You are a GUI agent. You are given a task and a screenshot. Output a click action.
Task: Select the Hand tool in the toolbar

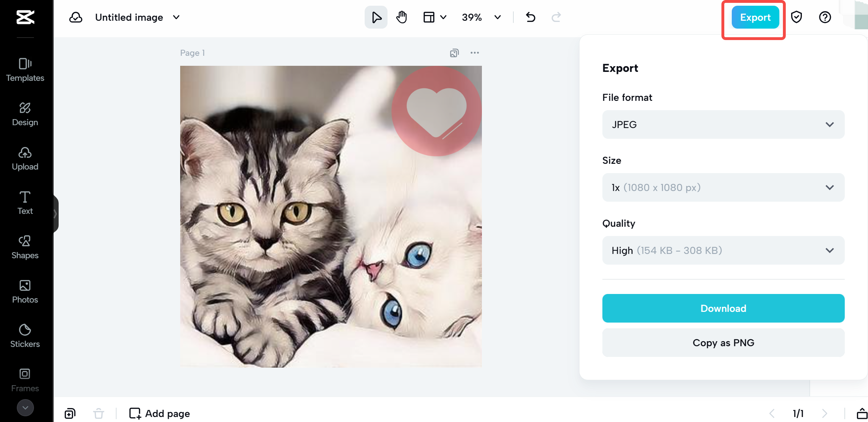pyautogui.click(x=401, y=17)
